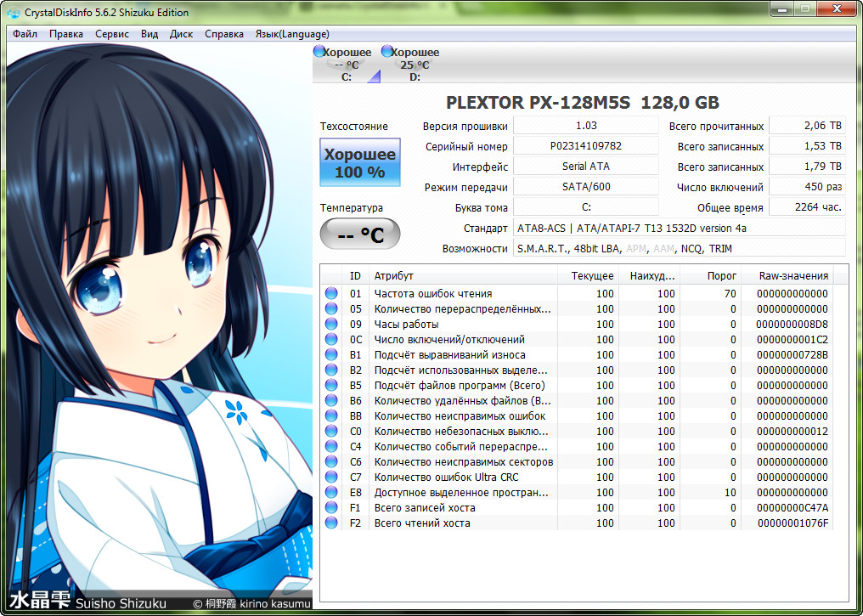Click status orb for attribute C7
863x616 pixels.
point(330,477)
